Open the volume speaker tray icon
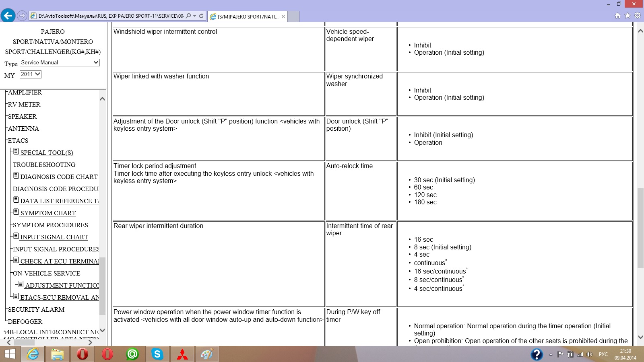This screenshot has width=644, height=362. coord(590,354)
